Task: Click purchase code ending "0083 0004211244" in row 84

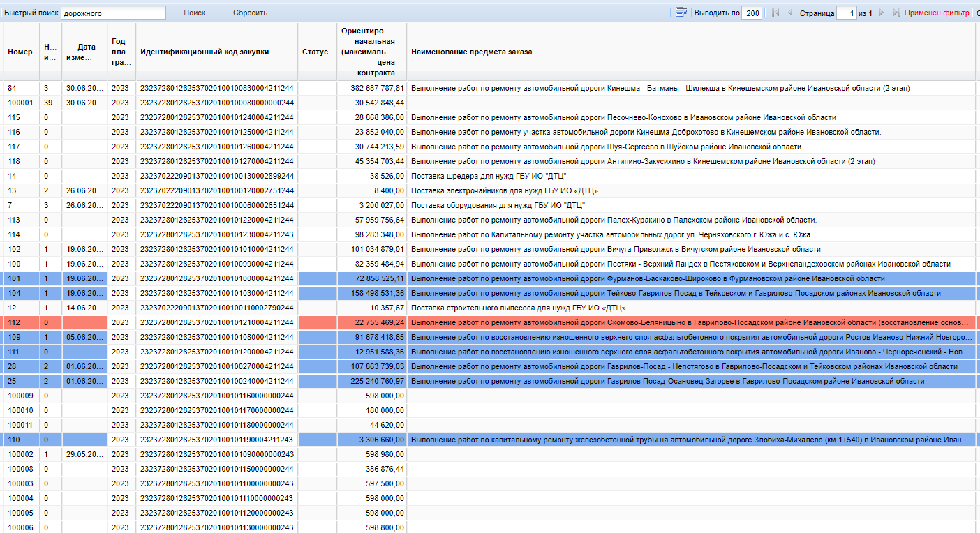Action: pyautogui.click(x=217, y=88)
